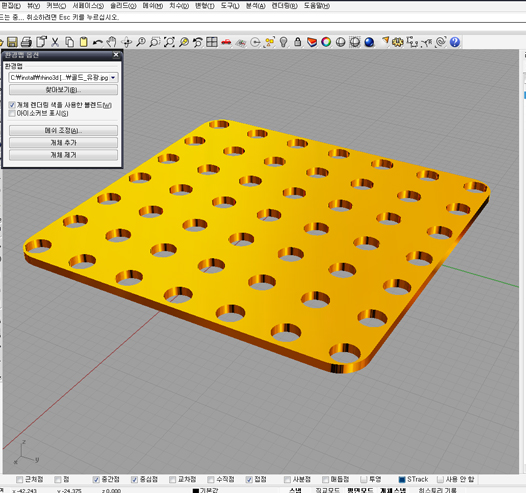Screen dimensions: 526x493
Task: Click the blue render sphere icon
Action: 369,42
